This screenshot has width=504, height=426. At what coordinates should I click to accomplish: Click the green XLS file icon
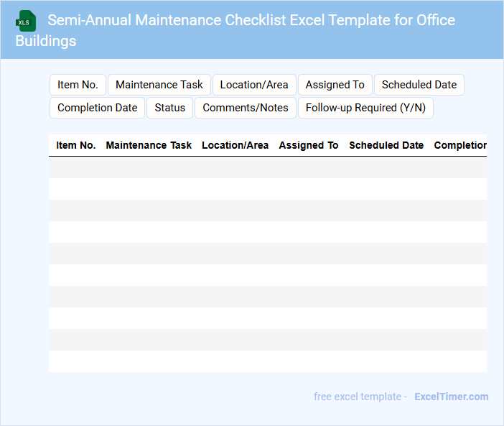point(26,21)
